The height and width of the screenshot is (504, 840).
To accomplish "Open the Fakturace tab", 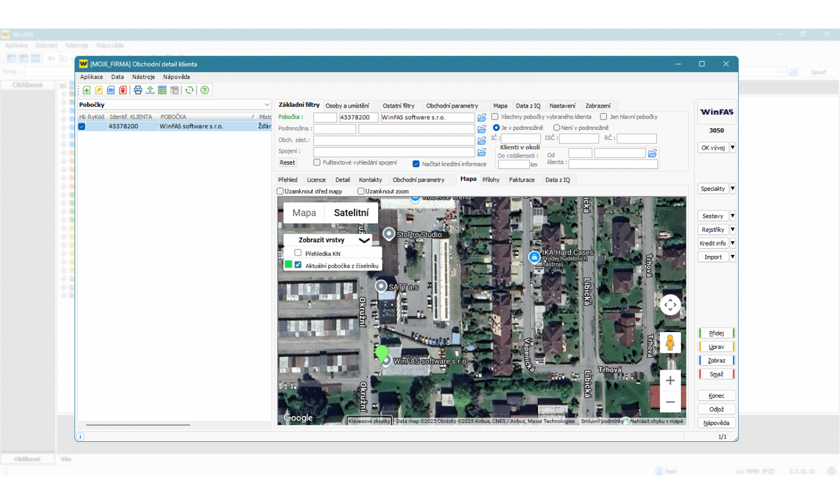I will pos(522,180).
